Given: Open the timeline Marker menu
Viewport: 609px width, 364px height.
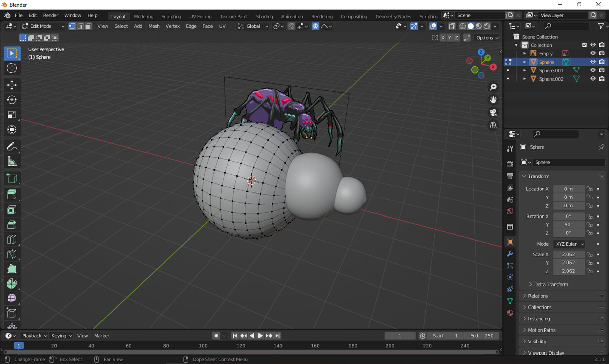Looking at the screenshot, I should (x=101, y=336).
